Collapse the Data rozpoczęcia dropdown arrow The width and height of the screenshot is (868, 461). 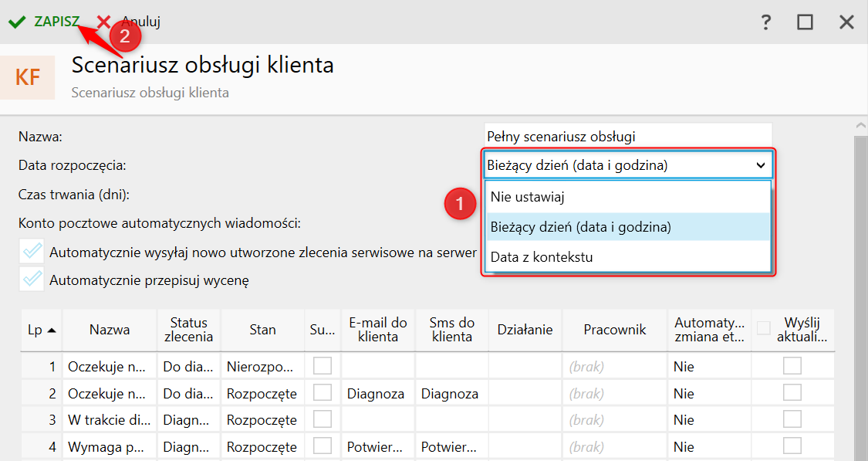(760, 164)
